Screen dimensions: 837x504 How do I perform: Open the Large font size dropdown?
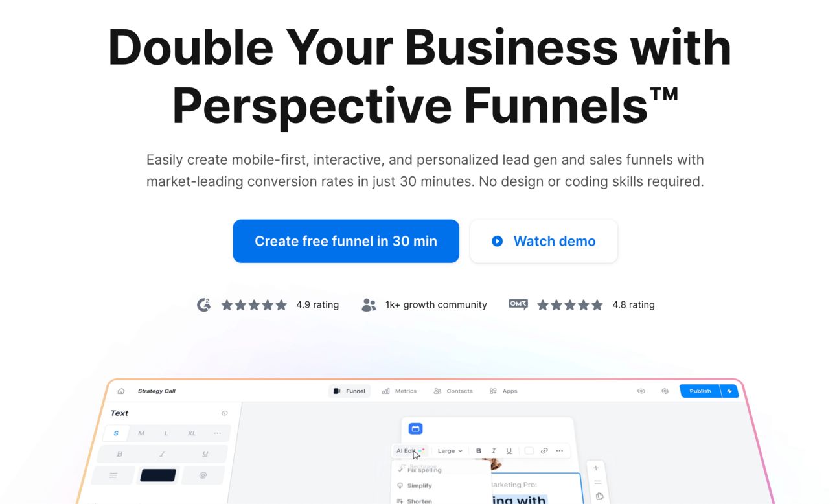click(450, 451)
